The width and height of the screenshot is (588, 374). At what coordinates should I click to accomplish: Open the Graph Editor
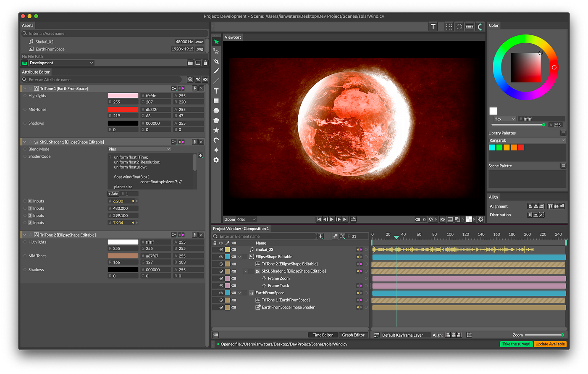coord(353,335)
